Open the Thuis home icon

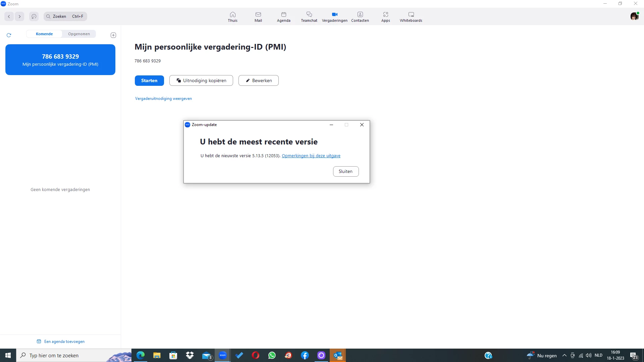tap(232, 16)
